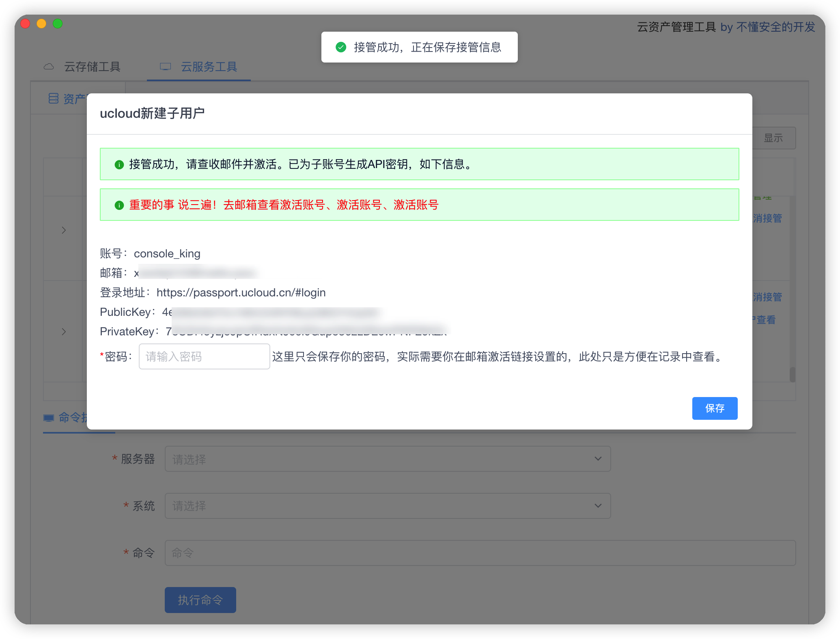Click the 命令 command input field
Viewport: 840px width, 639px height.
point(480,553)
